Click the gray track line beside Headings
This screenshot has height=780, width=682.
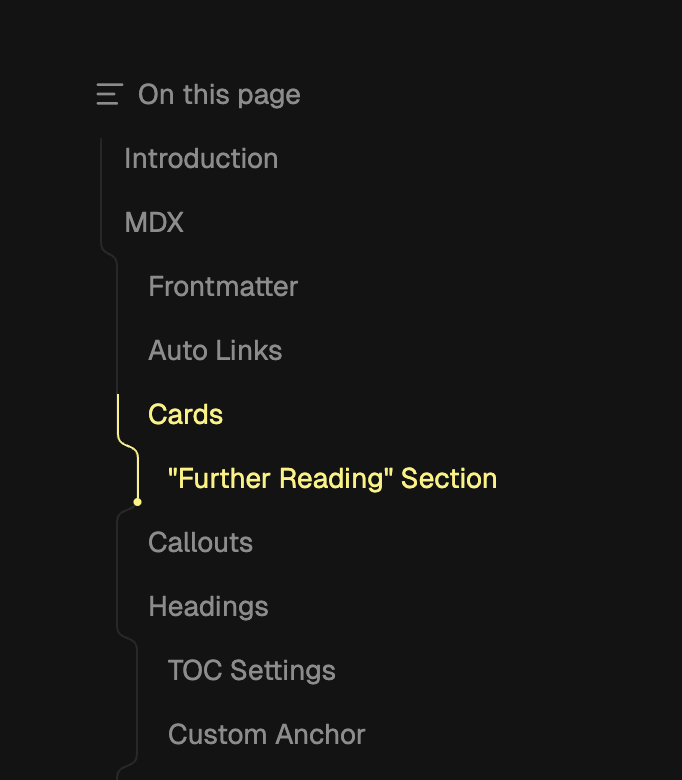coord(118,607)
